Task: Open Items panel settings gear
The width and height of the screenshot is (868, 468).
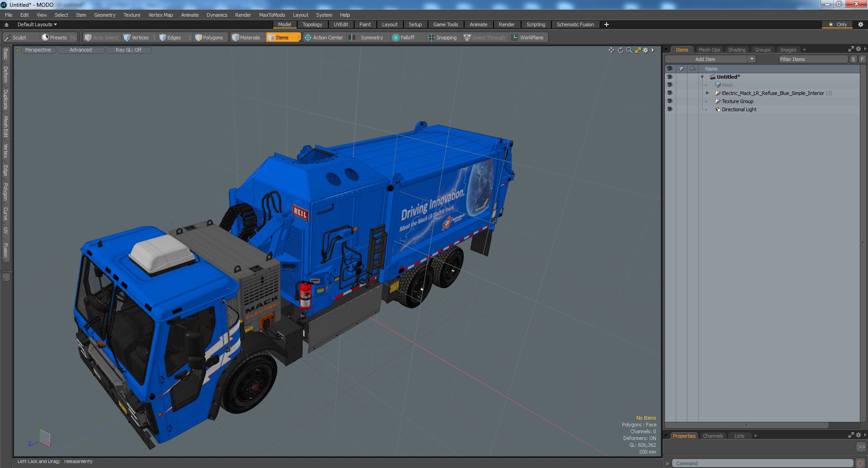Action: (x=859, y=49)
